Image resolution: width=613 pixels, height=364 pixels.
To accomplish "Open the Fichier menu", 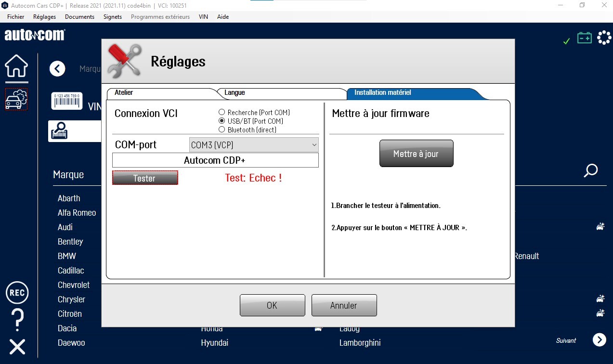I will (x=16, y=17).
